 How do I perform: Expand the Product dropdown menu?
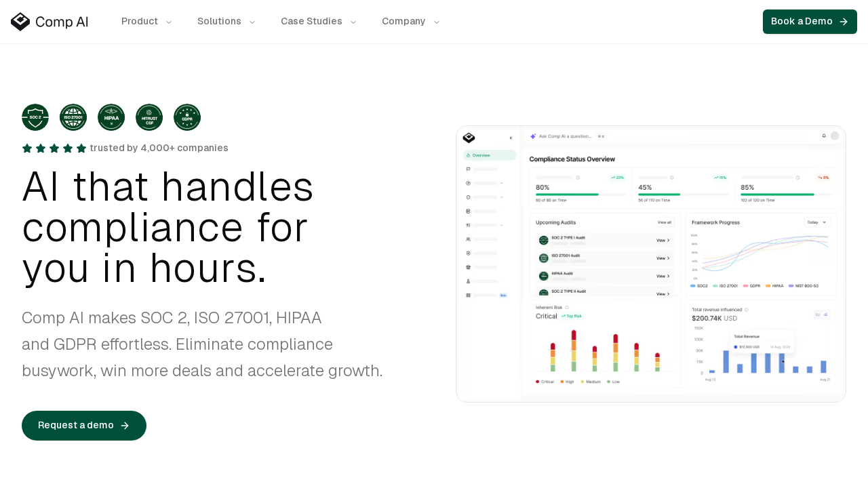[x=146, y=22]
